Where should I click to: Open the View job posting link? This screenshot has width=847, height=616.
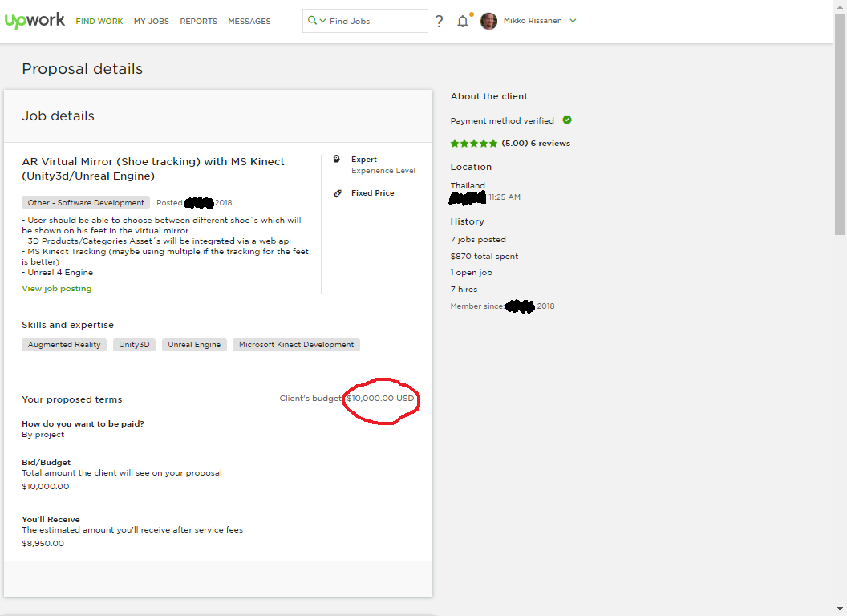pos(57,289)
